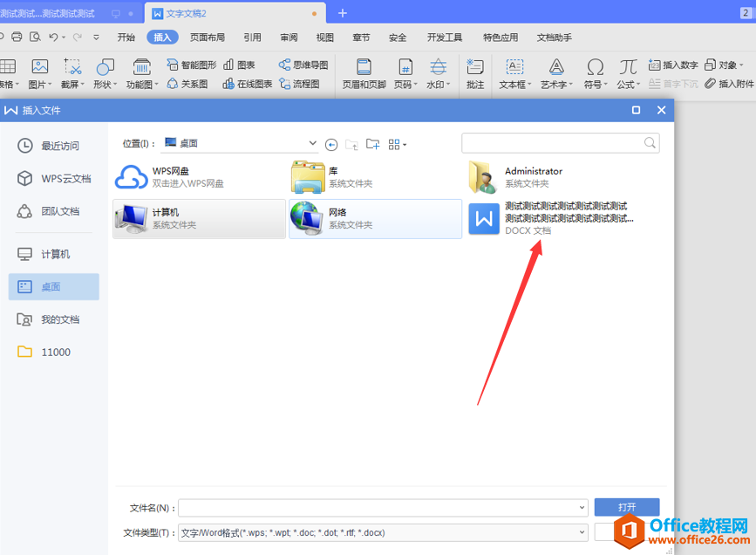Insert Smart Graphic (智能图形)
This screenshot has width=756, height=555.
click(x=192, y=65)
